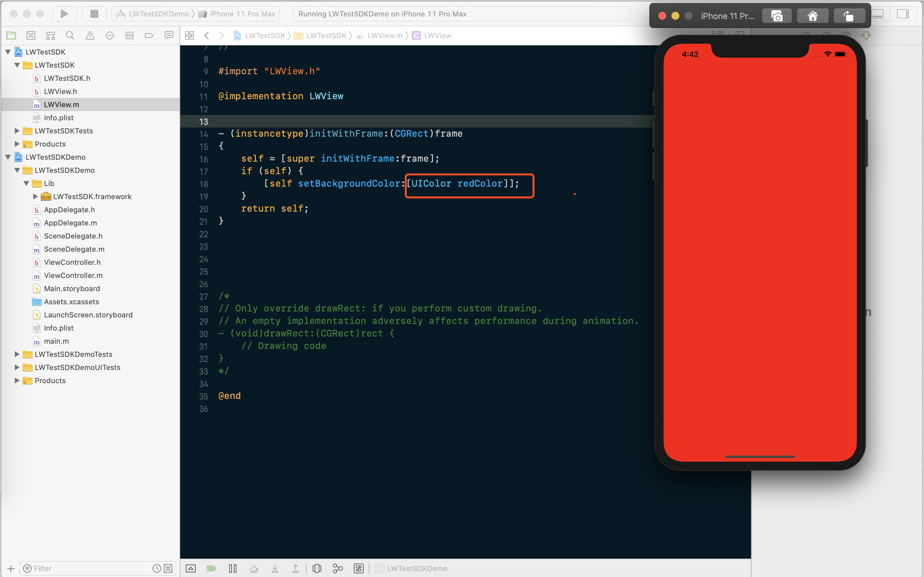Click the Run (play) button

tap(64, 14)
